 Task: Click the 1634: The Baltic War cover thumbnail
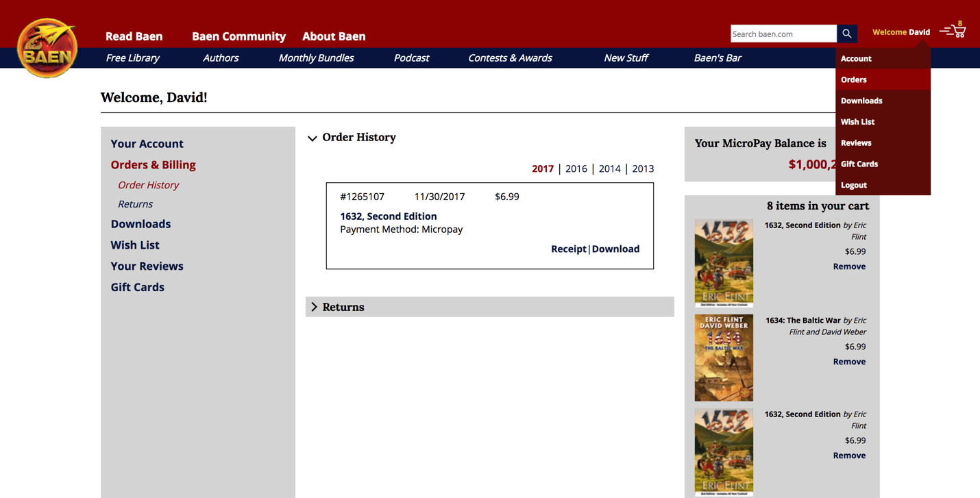(724, 358)
